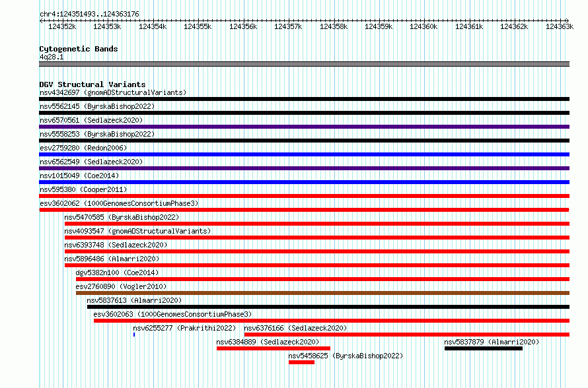Click the 4q28.1 band label
Image resolution: width=588 pixels, height=388 pixels.
[52, 57]
